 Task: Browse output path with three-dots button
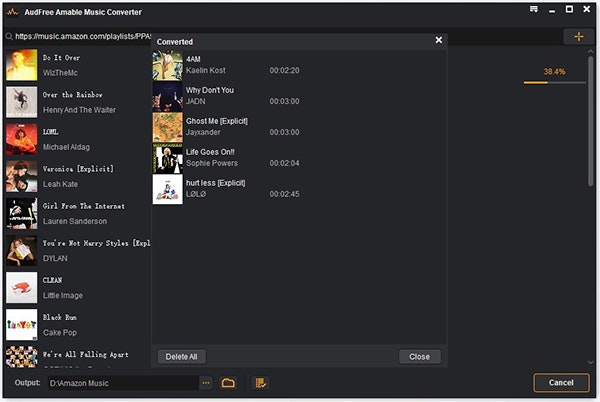(x=206, y=383)
